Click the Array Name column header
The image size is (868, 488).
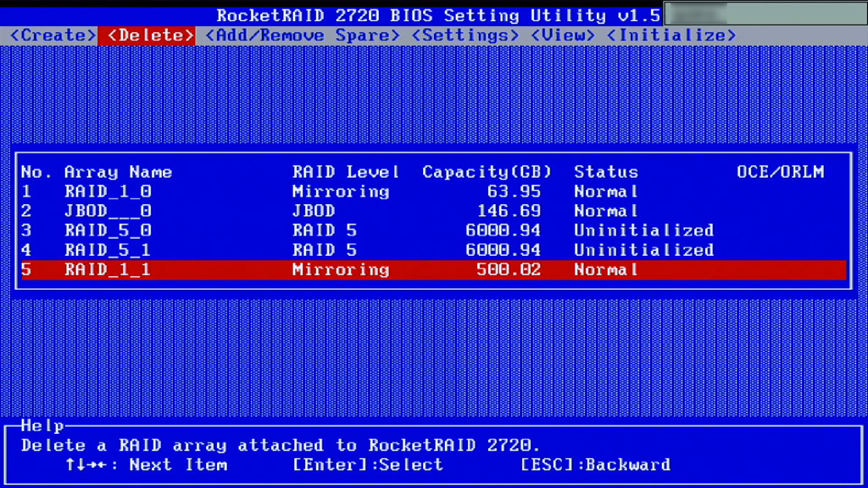click(x=118, y=172)
